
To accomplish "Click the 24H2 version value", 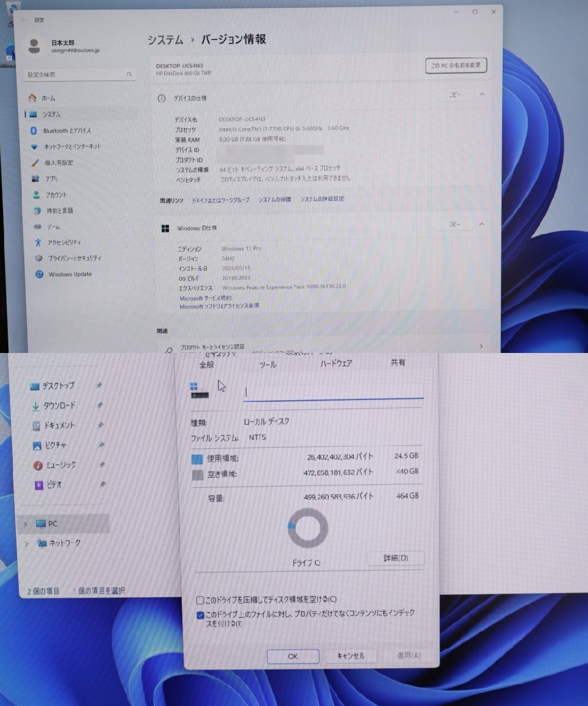I will (x=227, y=258).
